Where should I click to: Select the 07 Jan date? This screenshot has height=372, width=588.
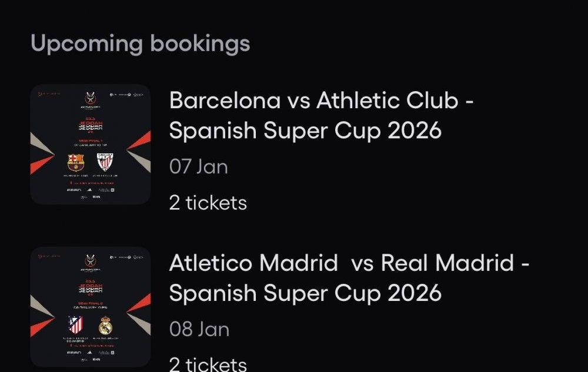coord(198,167)
